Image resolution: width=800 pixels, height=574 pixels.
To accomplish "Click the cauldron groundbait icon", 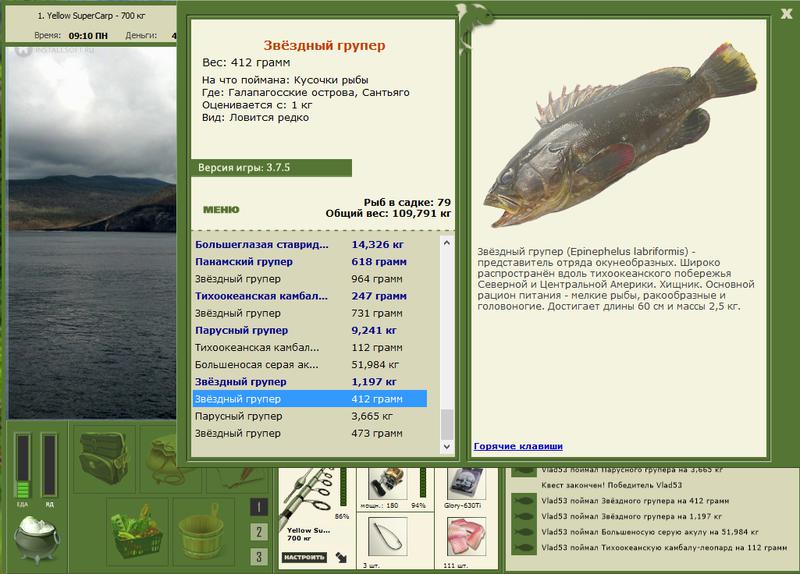I will [x=37, y=538].
